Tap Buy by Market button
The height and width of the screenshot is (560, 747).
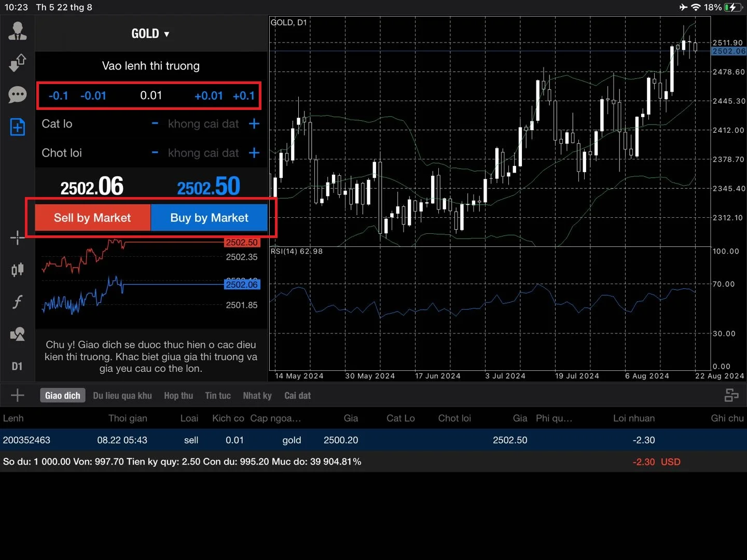point(209,218)
